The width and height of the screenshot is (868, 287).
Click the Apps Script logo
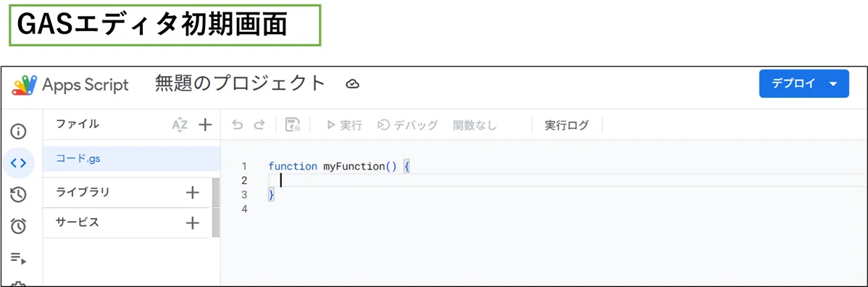[25, 85]
